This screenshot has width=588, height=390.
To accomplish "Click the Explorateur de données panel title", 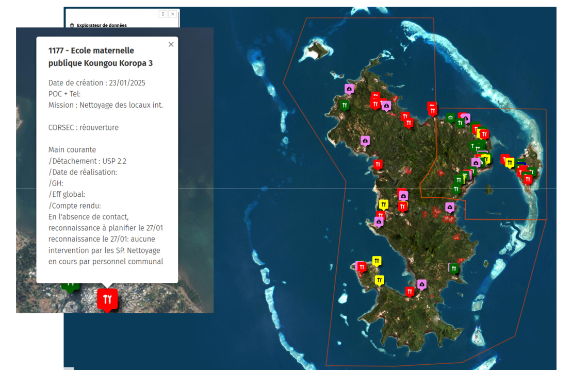I will coord(102,25).
